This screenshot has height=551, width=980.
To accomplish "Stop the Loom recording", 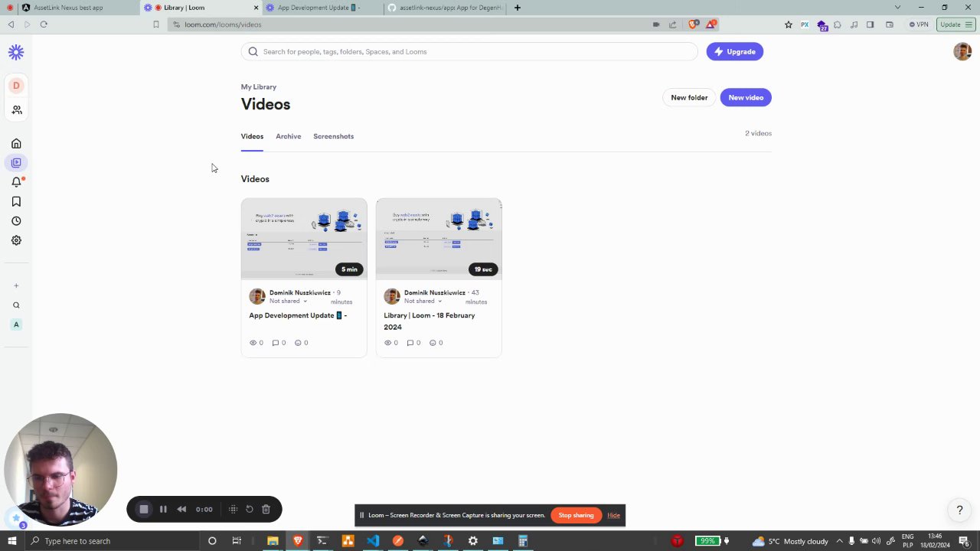I will [x=143, y=510].
